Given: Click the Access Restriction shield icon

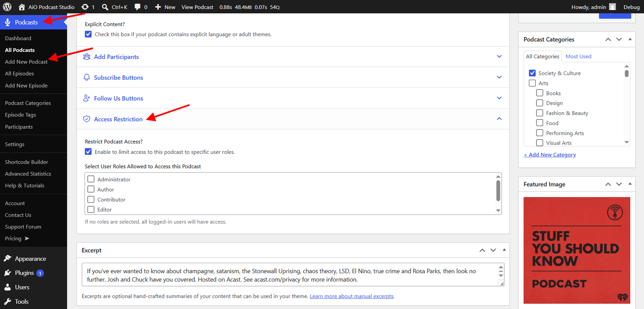Looking at the screenshot, I should [x=87, y=119].
